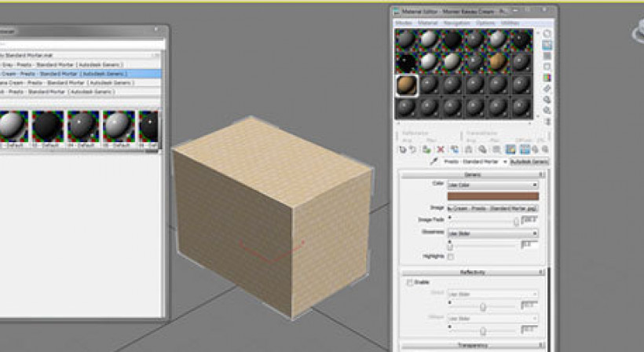Select tan sphere slot in second row

pos(498,62)
